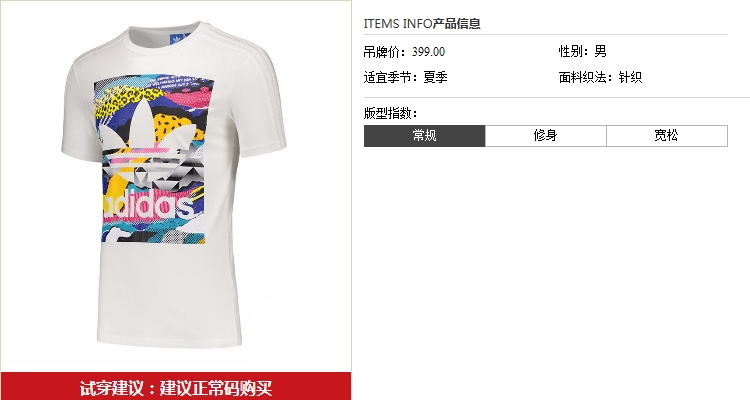Viewport: 750px width, 400px height.
Task: Click the ITEMS INFO产品信息 heading
Action: [422, 23]
